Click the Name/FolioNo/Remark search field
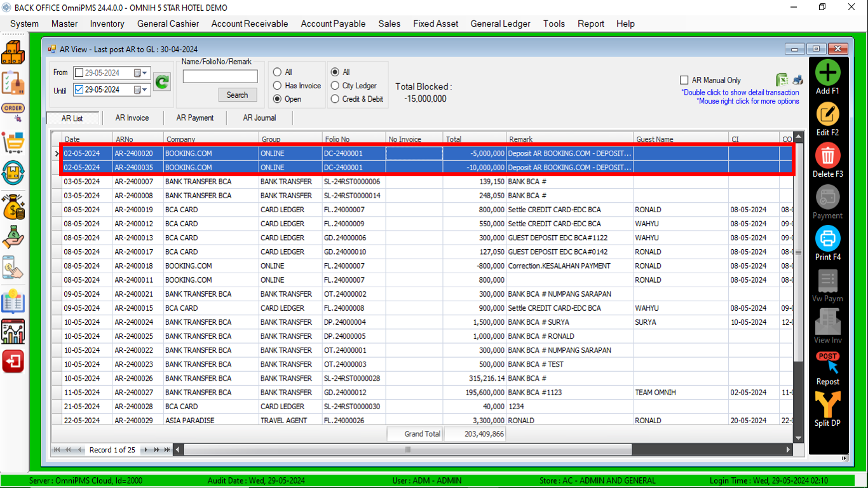The height and width of the screenshot is (488, 868). (220, 76)
